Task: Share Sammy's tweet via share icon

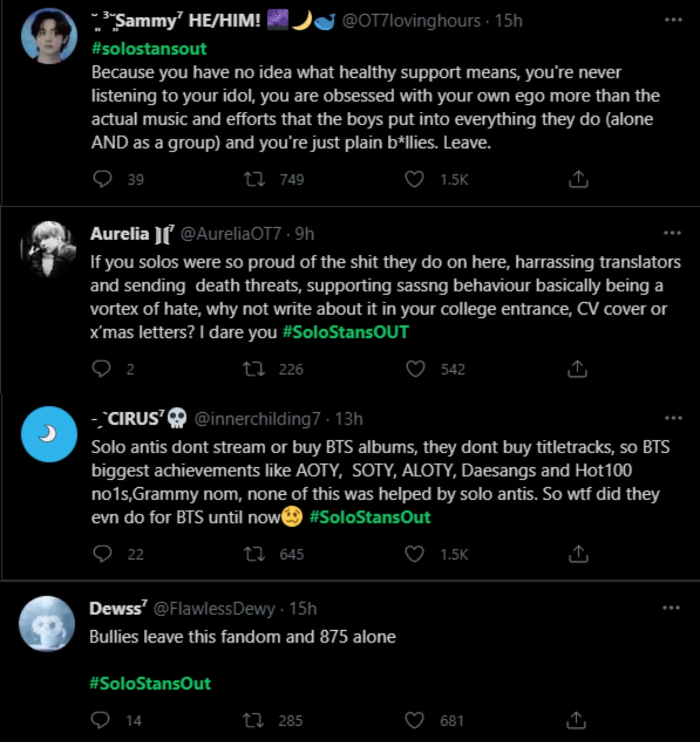Action: coord(578,179)
